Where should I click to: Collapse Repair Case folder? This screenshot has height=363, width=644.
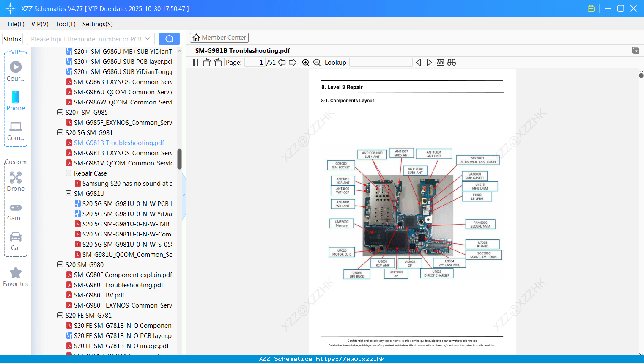(x=69, y=173)
